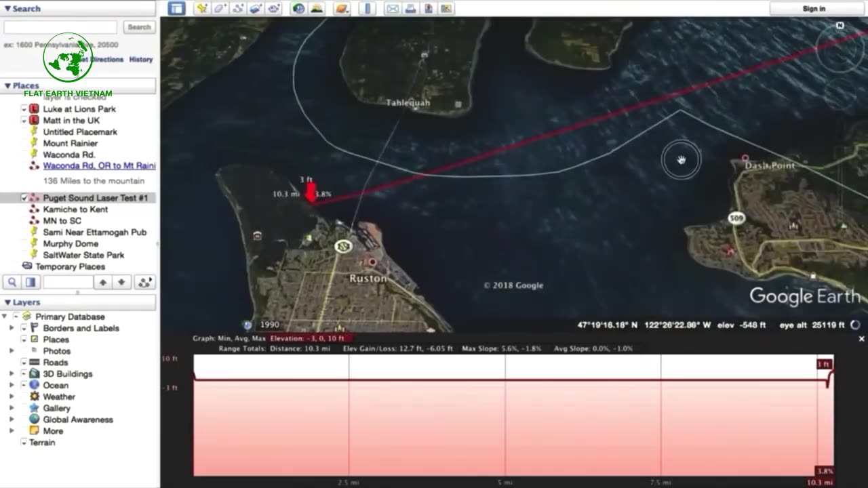Select Murphy Dome placemark

[71, 244]
